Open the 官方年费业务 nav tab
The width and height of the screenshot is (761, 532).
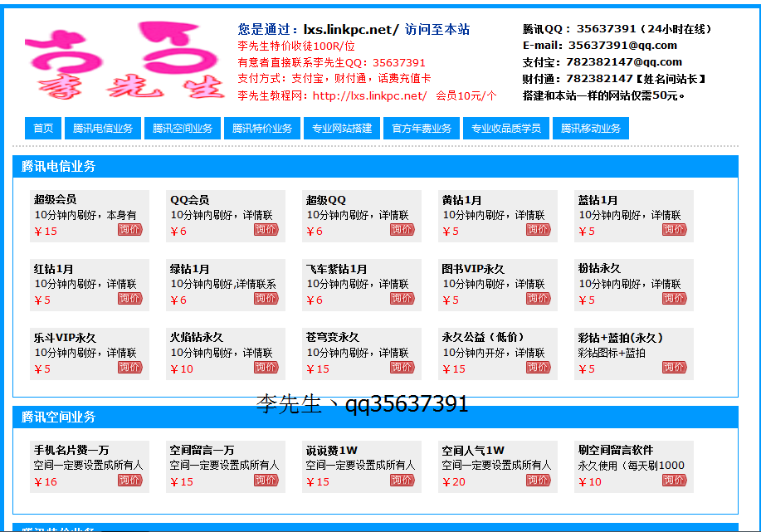(422, 128)
